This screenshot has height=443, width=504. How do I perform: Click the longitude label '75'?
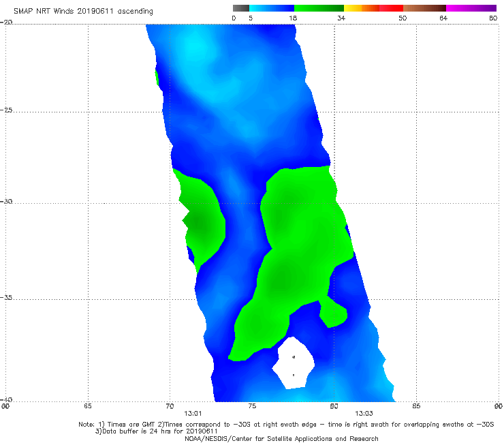(252, 406)
